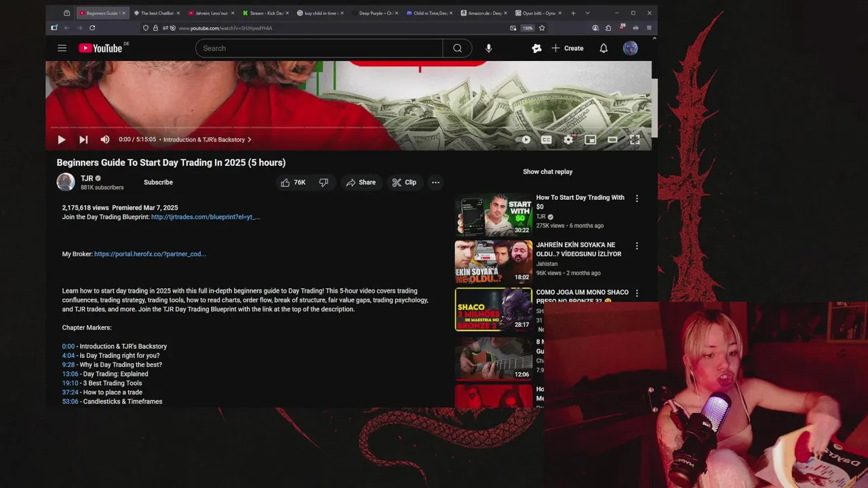Switch to 'Stream - Kick Dashboard' tab
868x488 pixels.
265,13
